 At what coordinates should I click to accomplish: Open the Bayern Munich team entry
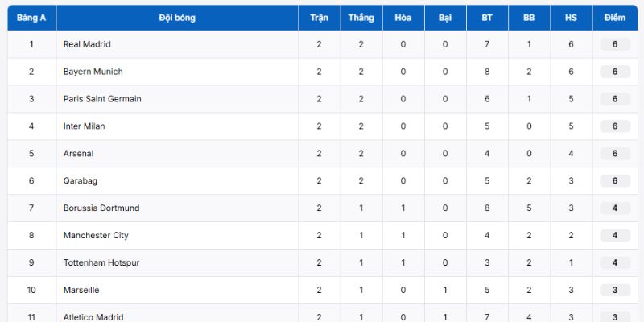(x=93, y=72)
